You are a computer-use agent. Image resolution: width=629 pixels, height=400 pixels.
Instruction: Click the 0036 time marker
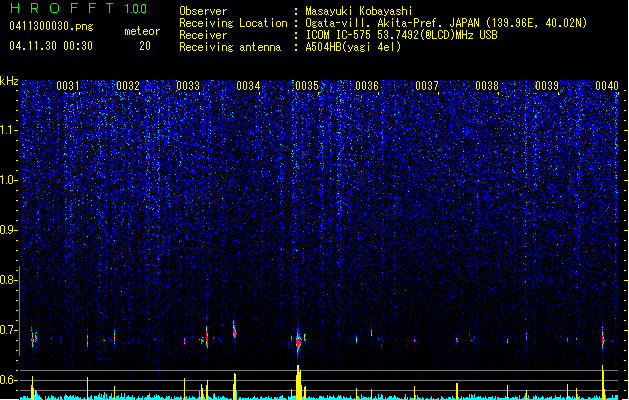(367, 86)
